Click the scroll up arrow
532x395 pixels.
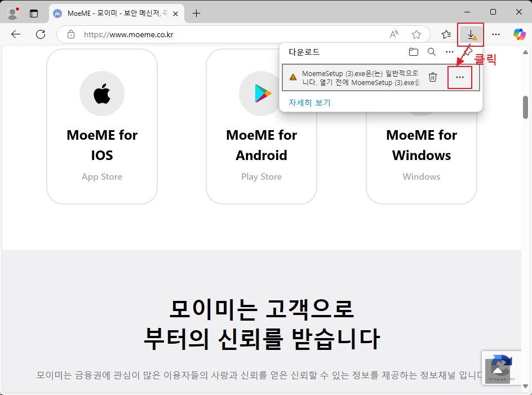(525, 52)
